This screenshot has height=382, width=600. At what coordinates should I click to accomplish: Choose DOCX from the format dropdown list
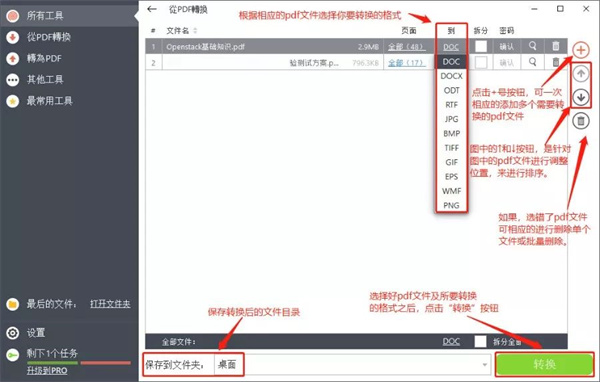coord(452,76)
